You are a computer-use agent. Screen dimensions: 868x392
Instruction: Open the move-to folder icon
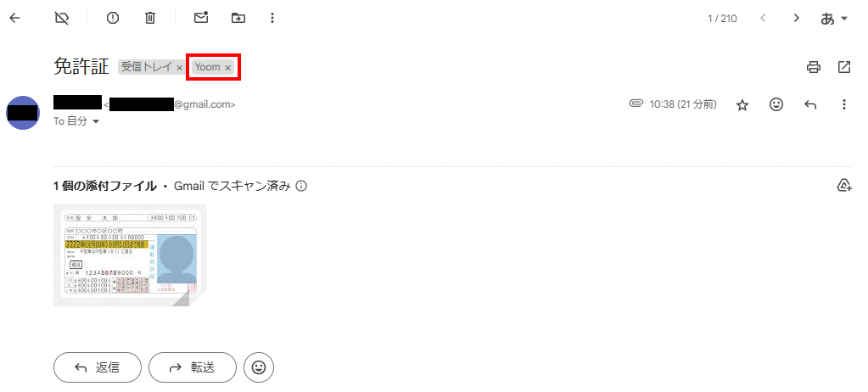[x=238, y=19]
